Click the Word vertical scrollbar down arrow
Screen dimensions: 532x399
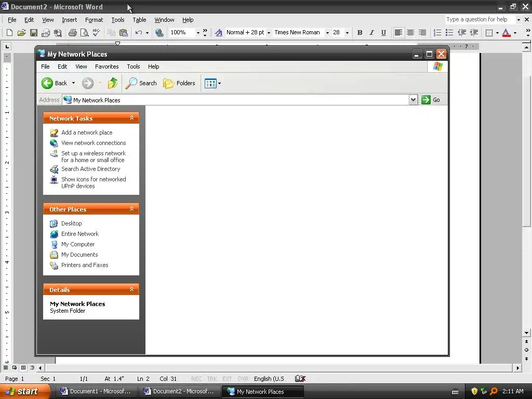point(527,333)
